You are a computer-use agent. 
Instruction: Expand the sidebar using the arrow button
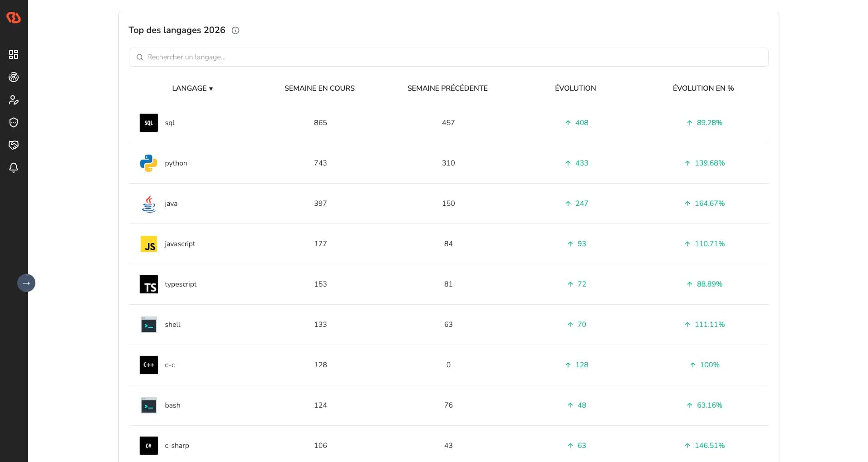pos(26,282)
